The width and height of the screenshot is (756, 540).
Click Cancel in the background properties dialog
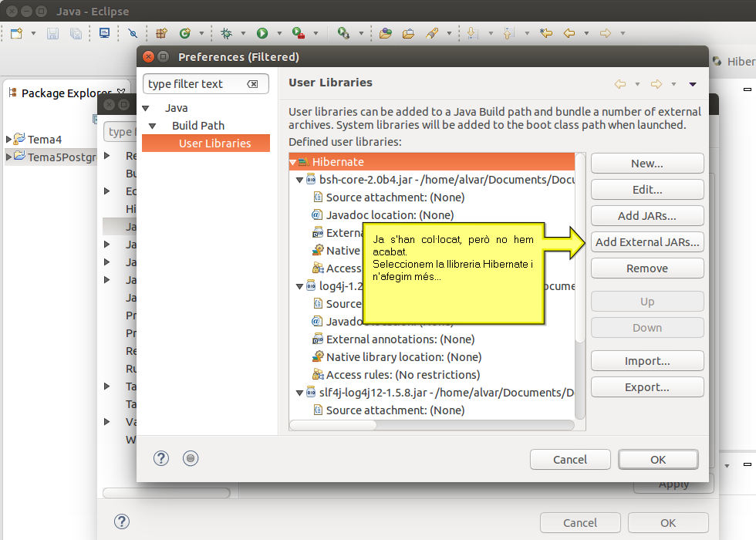(580, 523)
